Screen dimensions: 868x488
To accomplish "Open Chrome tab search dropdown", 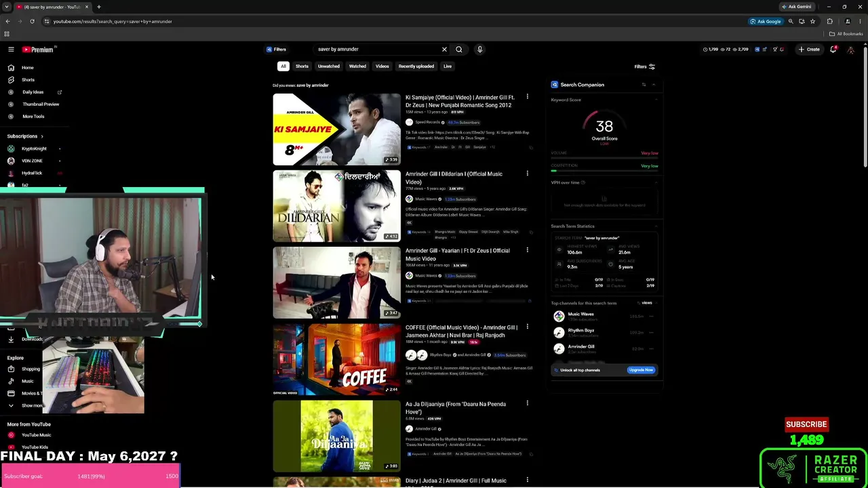I will (7, 7).
